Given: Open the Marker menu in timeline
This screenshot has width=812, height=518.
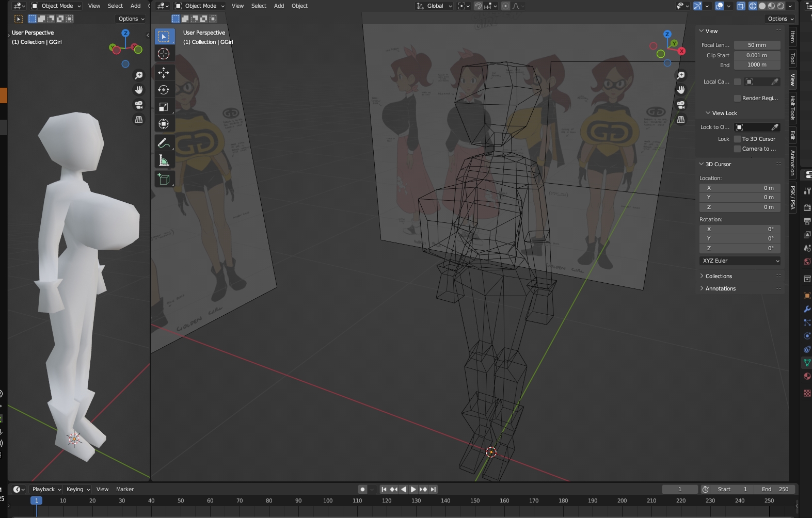Looking at the screenshot, I should (x=125, y=489).
